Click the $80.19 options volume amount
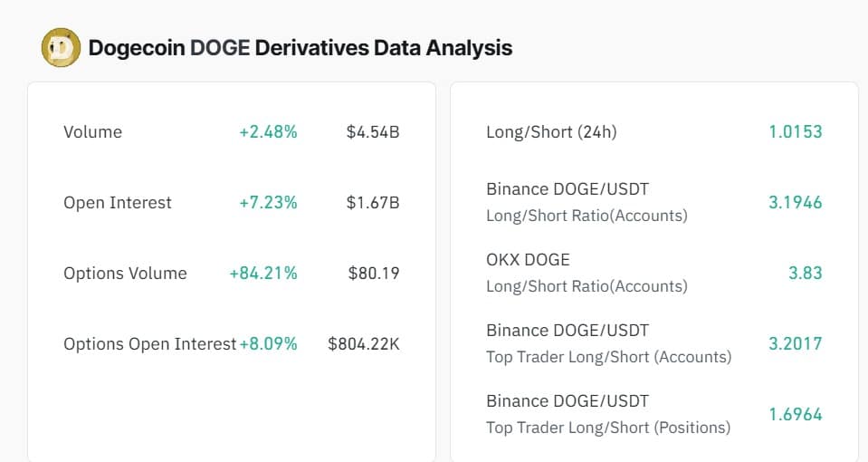The width and height of the screenshot is (868, 462). click(x=374, y=274)
